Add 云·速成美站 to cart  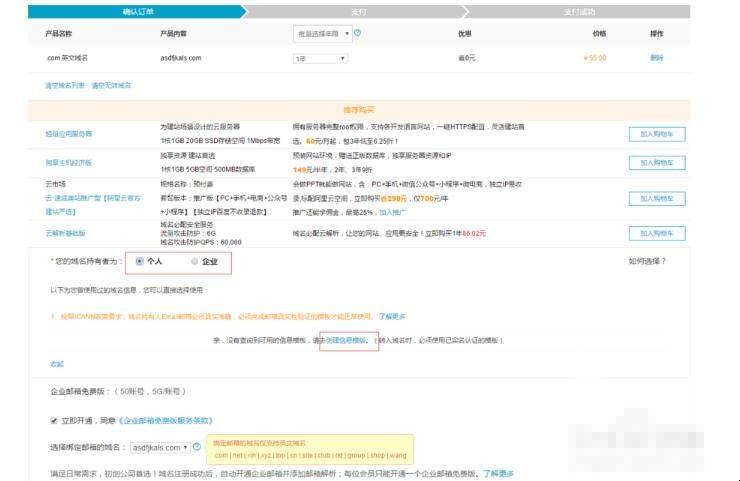(x=657, y=199)
